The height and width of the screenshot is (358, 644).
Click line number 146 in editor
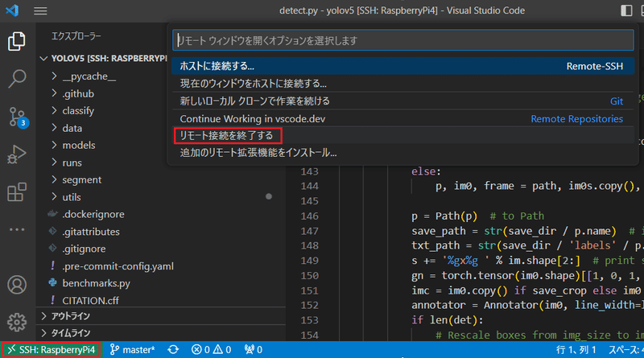[309, 216]
